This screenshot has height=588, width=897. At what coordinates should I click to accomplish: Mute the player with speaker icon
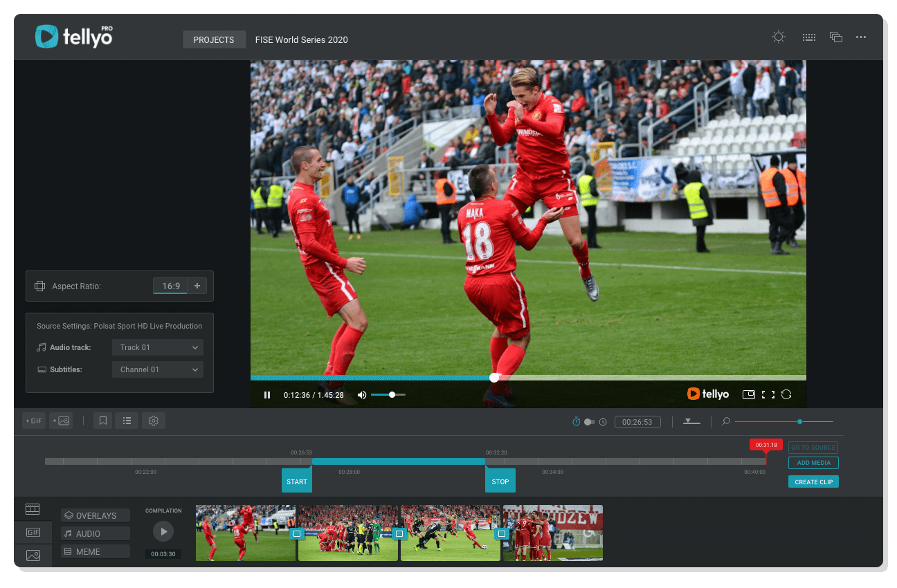(361, 395)
